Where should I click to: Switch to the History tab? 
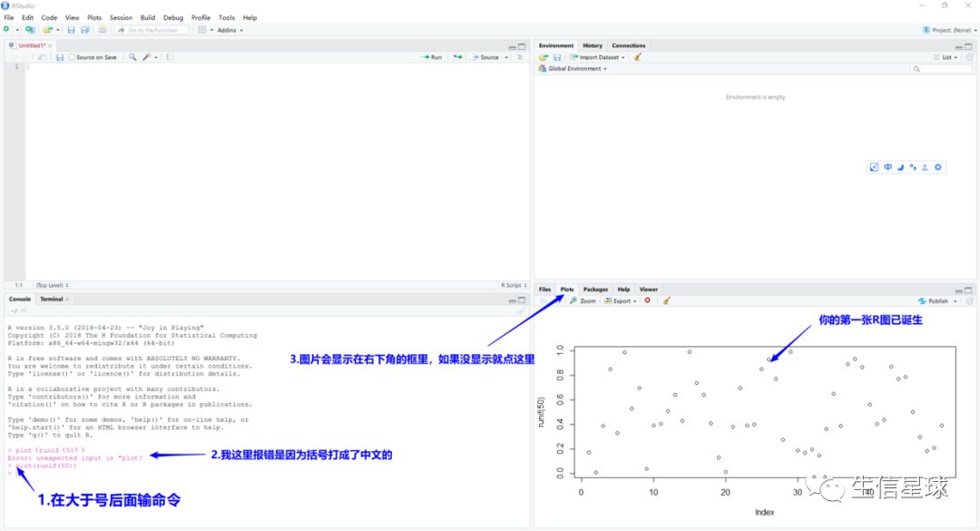(593, 45)
